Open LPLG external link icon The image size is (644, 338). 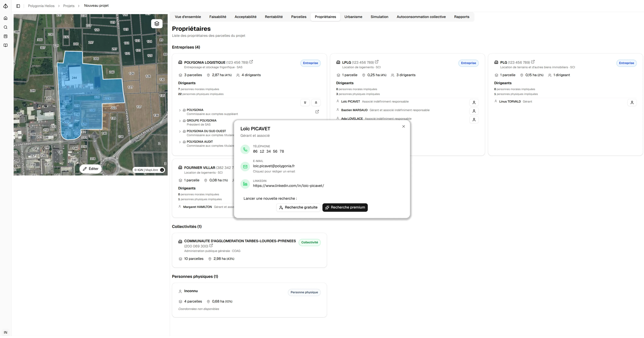pos(377,62)
